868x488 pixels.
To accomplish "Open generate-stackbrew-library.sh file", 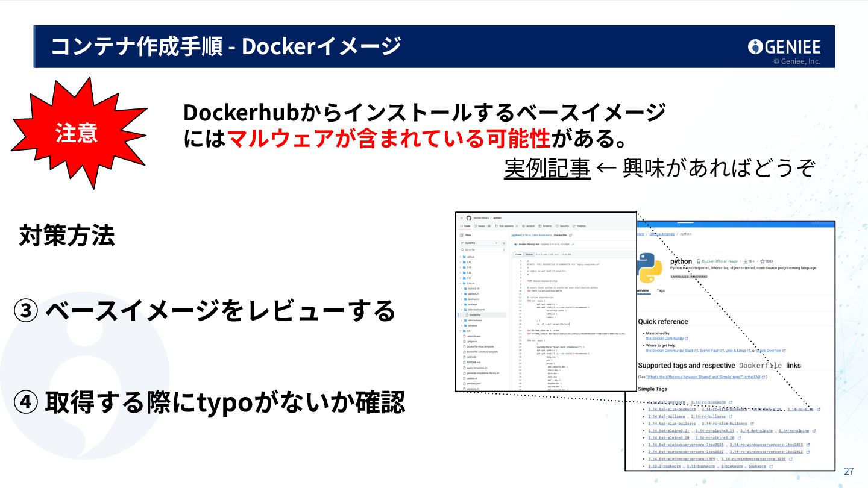I will pyautogui.click(x=482, y=373).
